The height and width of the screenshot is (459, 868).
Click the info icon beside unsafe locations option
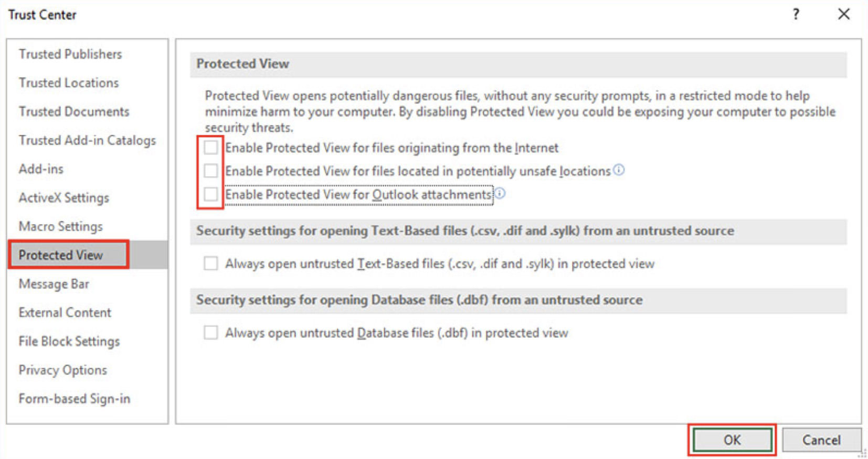(619, 170)
